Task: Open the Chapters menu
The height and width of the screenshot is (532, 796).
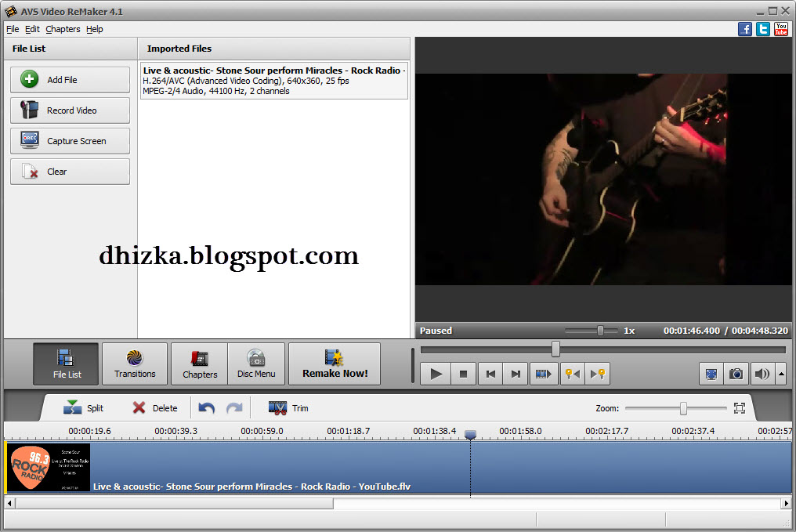Action: point(63,29)
